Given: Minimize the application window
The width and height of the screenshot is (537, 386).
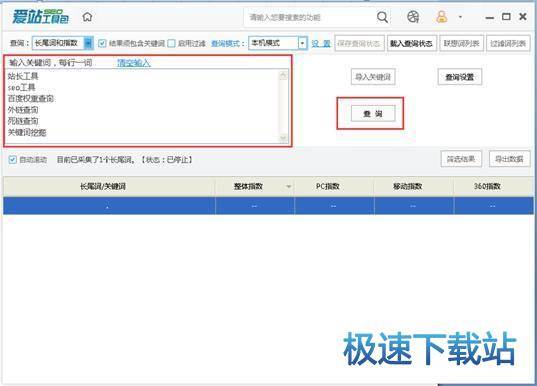Looking at the screenshot, I should (490, 17).
